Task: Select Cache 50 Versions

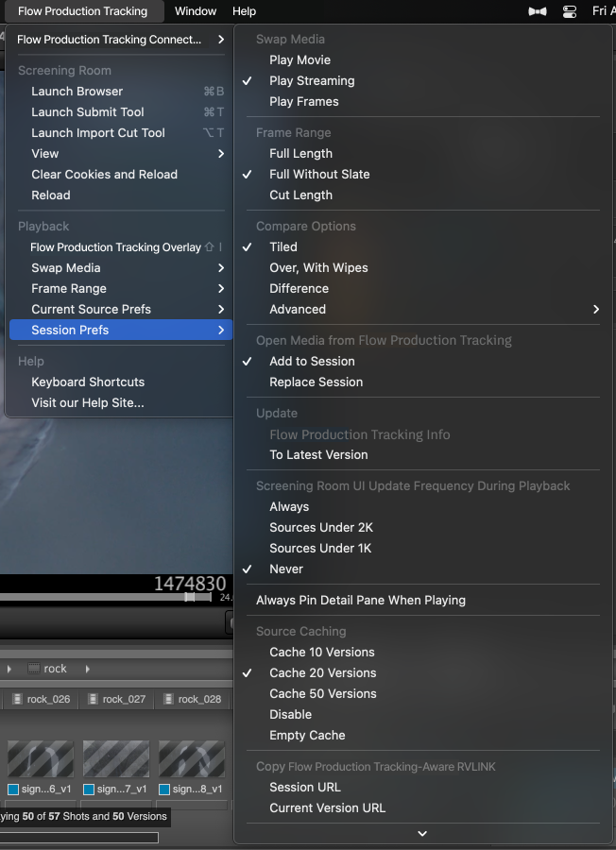Action: (423, 694)
